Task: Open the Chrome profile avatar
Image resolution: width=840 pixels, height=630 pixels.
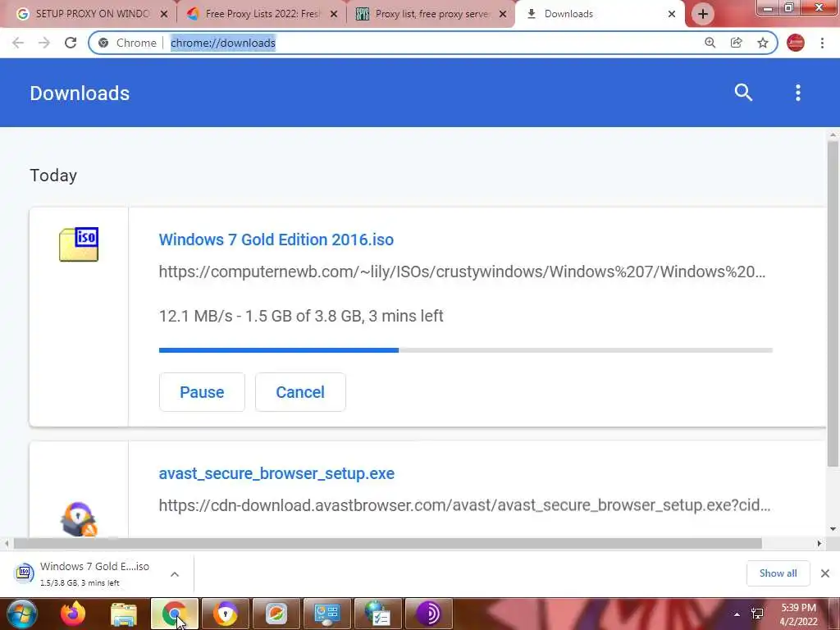Action: 796,43
